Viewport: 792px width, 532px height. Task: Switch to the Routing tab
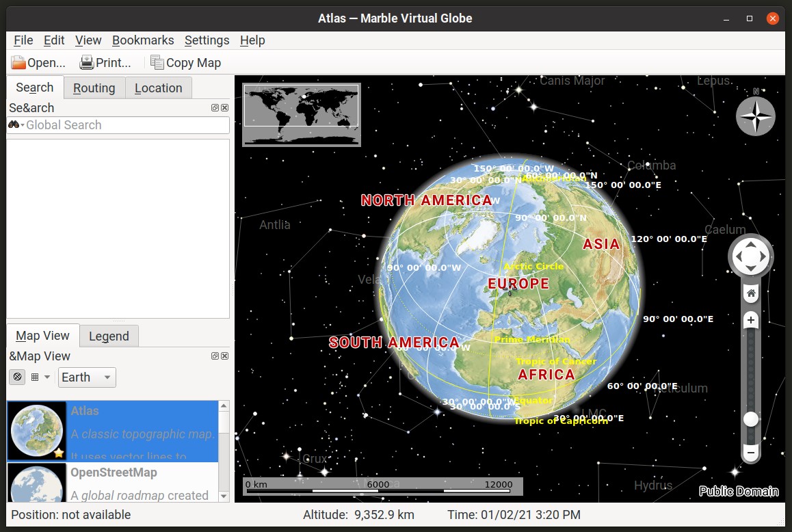pyautogui.click(x=94, y=88)
